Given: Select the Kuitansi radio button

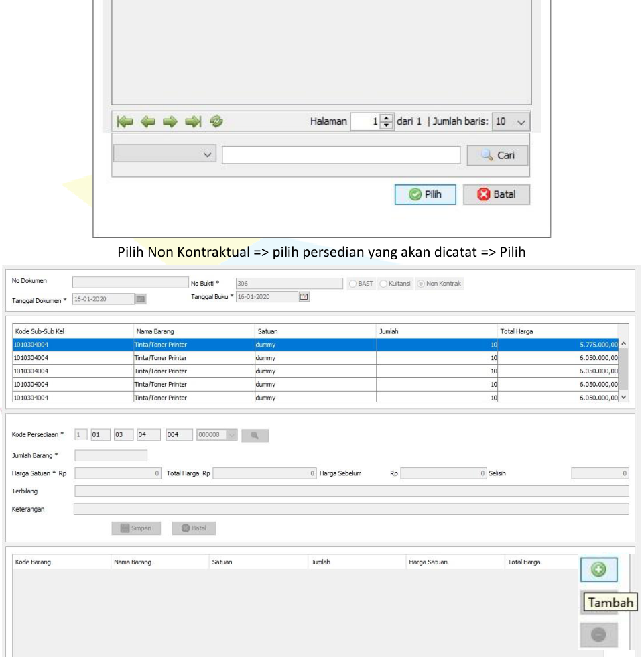Looking at the screenshot, I should tap(384, 284).
